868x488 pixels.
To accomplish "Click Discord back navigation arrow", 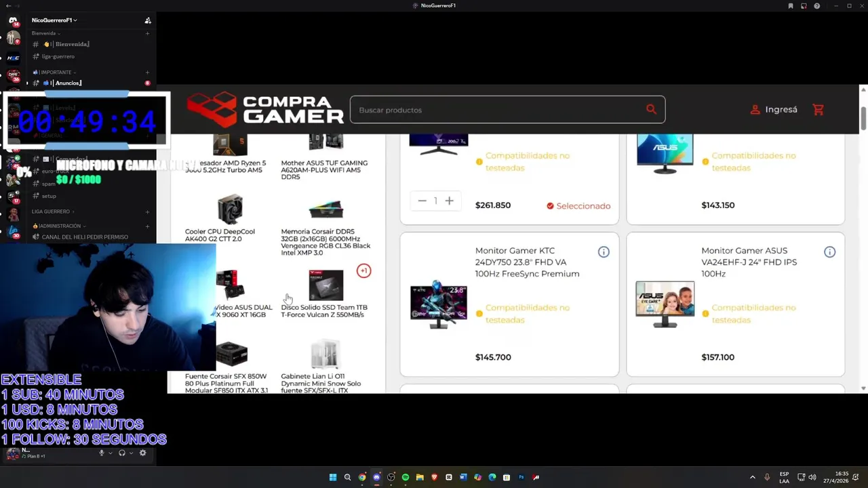I will pyautogui.click(x=7, y=5).
